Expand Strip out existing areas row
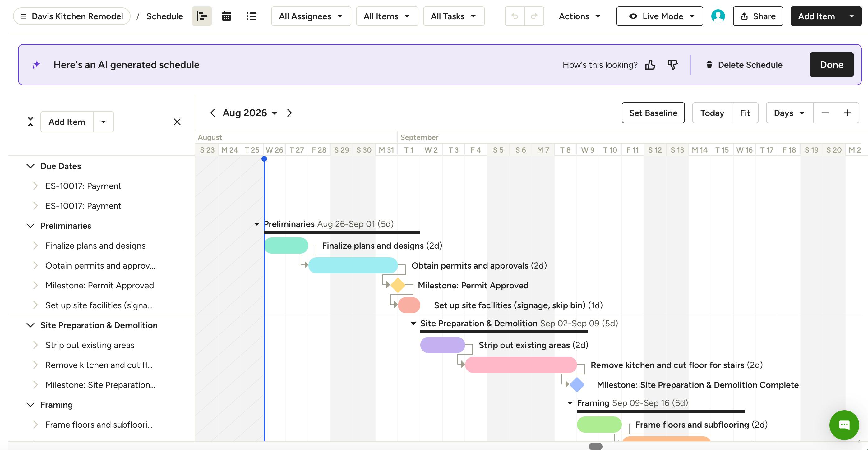Image resolution: width=868 pixels, height=450 pixels. click(x=35, y=345)
